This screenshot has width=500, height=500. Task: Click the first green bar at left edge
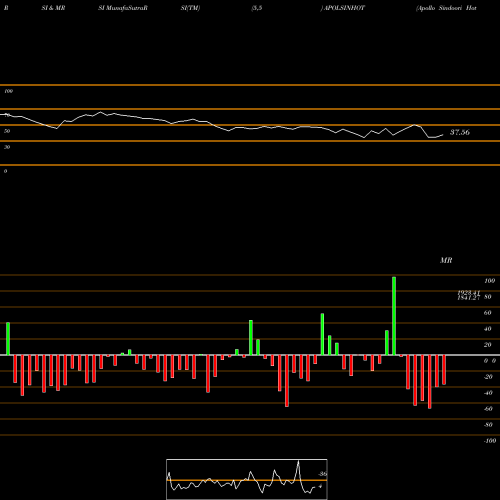tap(8, 339)
